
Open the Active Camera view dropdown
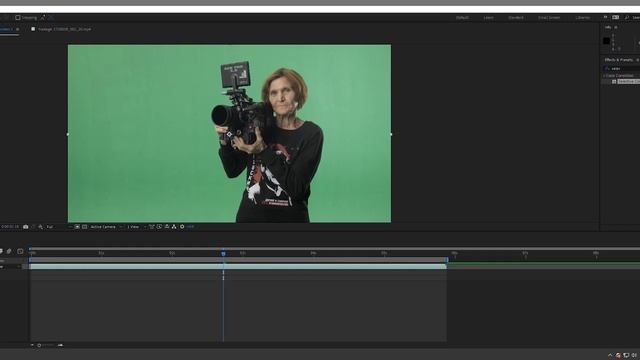coord(106,227)
